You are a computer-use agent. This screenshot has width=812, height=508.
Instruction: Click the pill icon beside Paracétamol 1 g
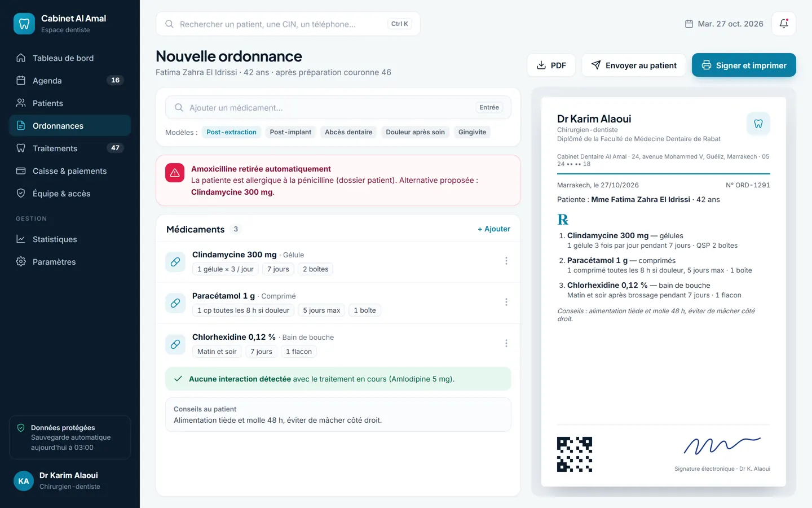pos(175,303)
